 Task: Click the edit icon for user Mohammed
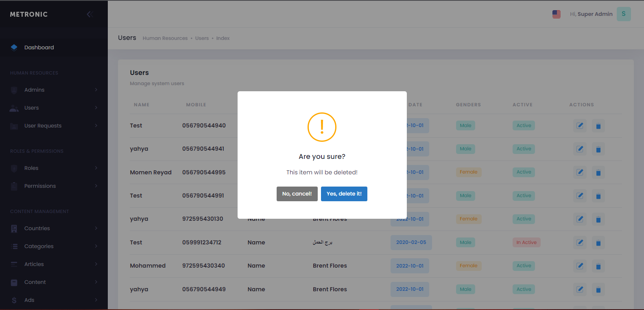click(580, 266)
